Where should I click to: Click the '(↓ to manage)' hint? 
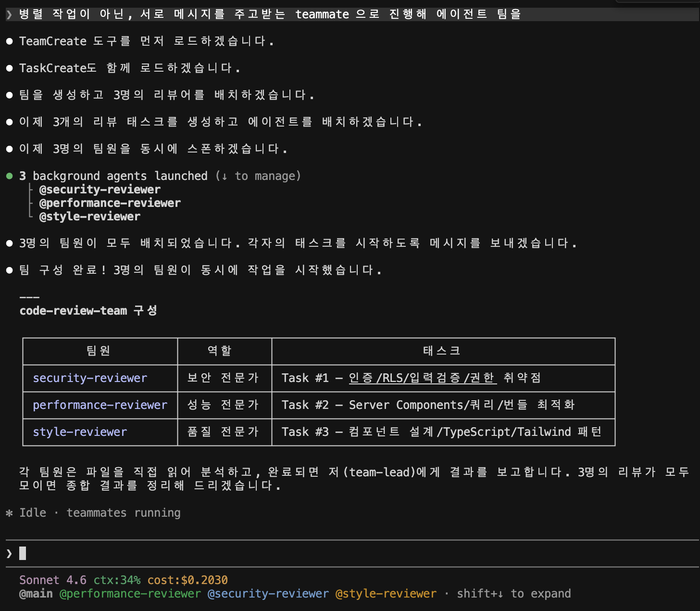point(258,176)
